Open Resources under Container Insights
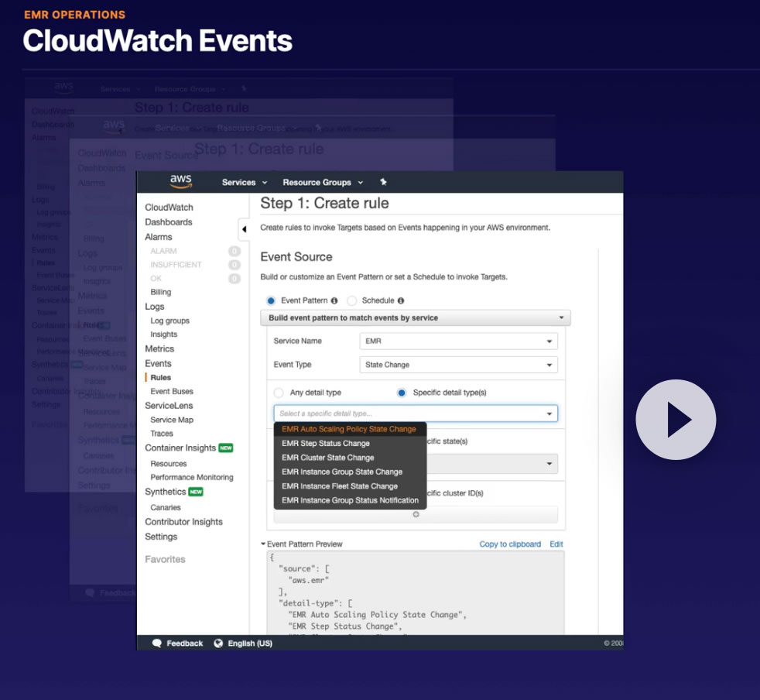Viewport: 760px width, 700px height. (168, 464)
